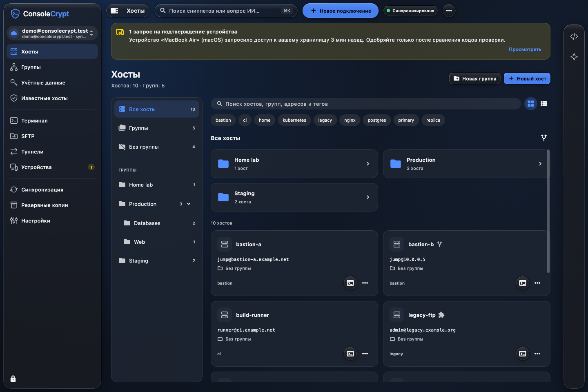Open Известные хосты in the sidebar
588x392 pixels.
click(x=52, y=98)
